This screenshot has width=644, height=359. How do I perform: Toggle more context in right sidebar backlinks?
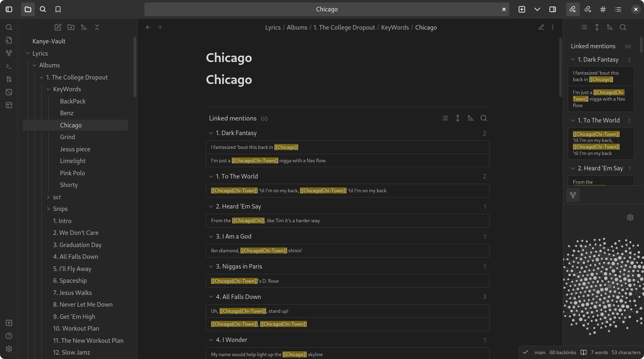point(597,27)
